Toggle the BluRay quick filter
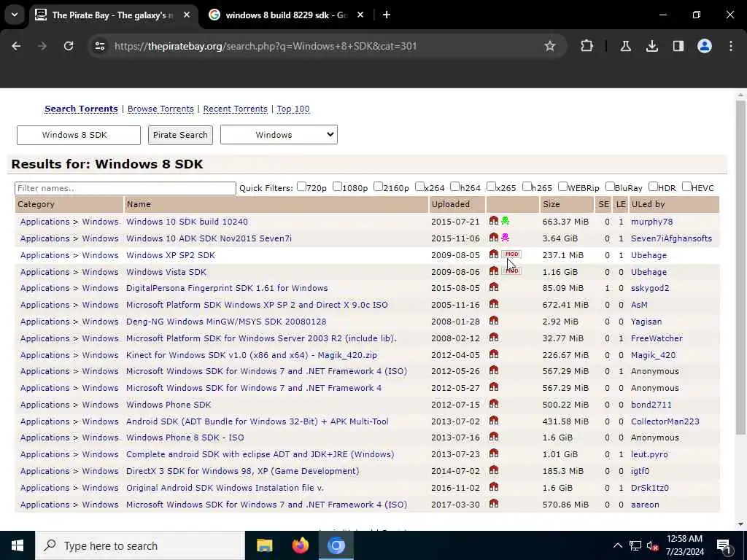This screenshot has height=560, width=747. tap(610, 186)
